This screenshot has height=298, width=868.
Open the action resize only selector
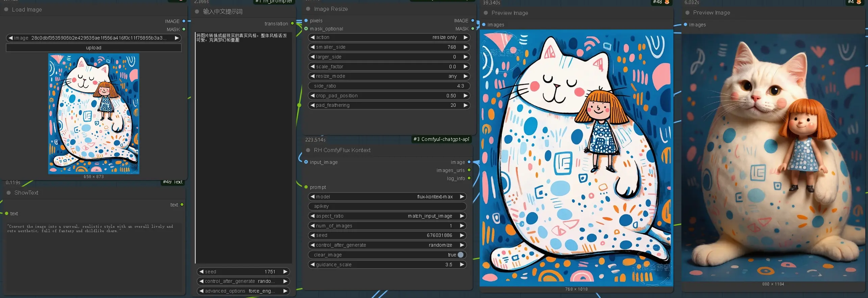[389, 37]
